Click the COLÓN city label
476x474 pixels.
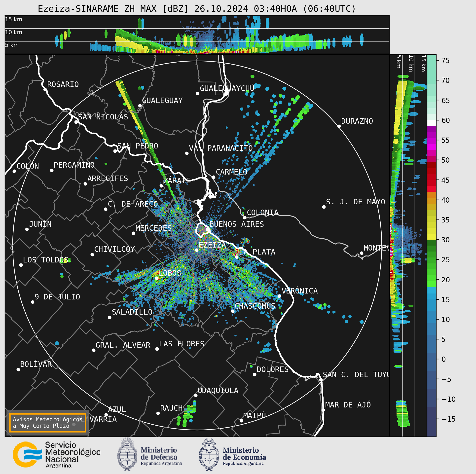pos(28,166)
